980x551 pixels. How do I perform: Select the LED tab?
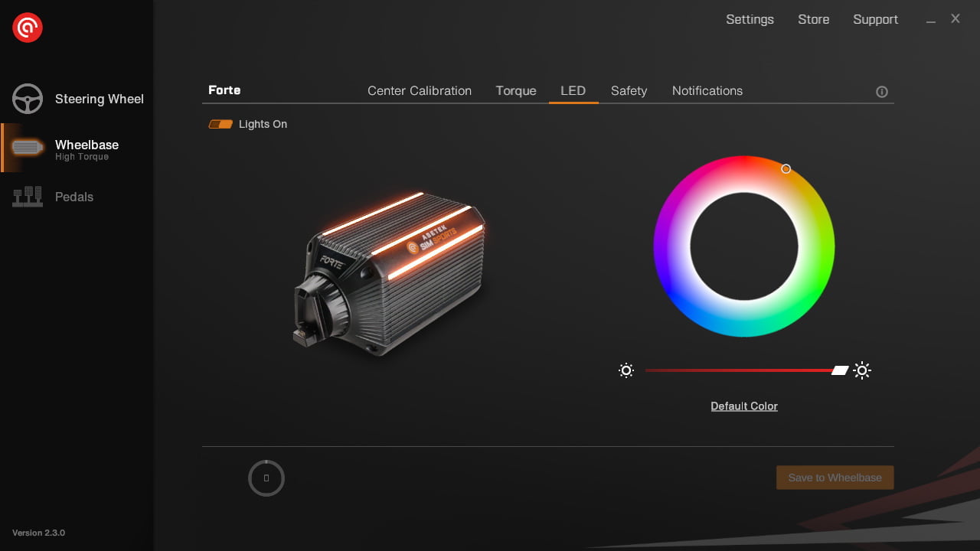click(573, 91)
